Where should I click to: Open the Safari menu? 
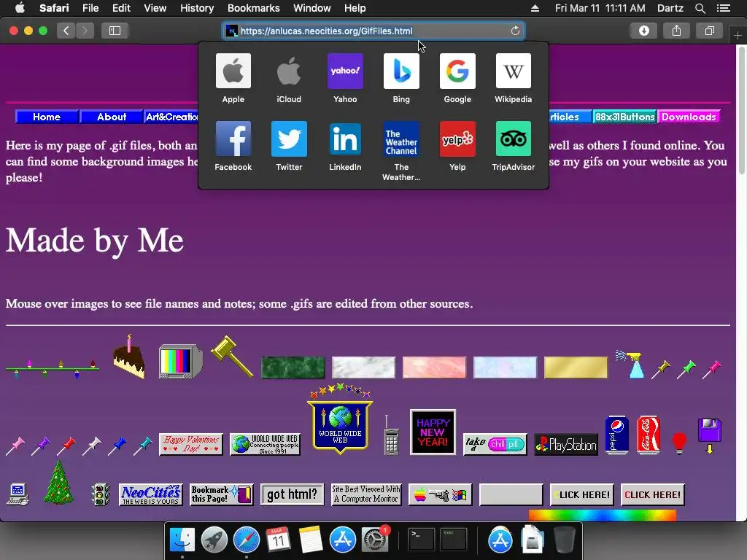click(54, 8)
